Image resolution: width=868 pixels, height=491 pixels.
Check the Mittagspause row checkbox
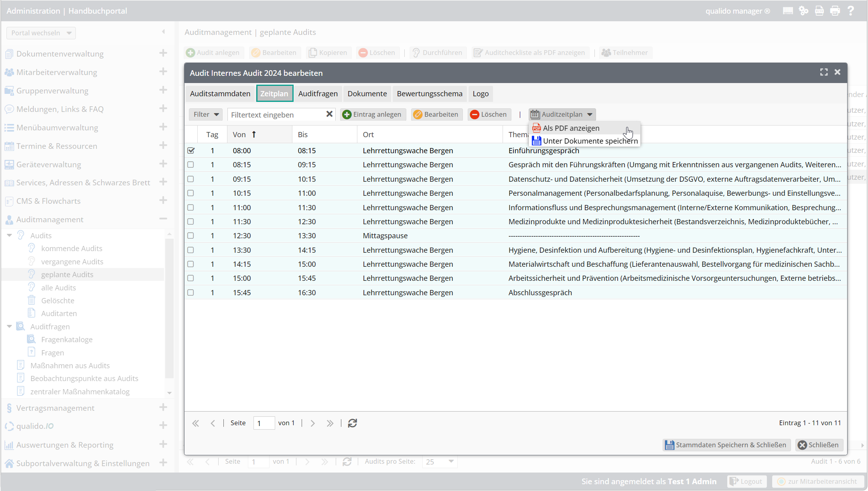click(x=191, y=236)
